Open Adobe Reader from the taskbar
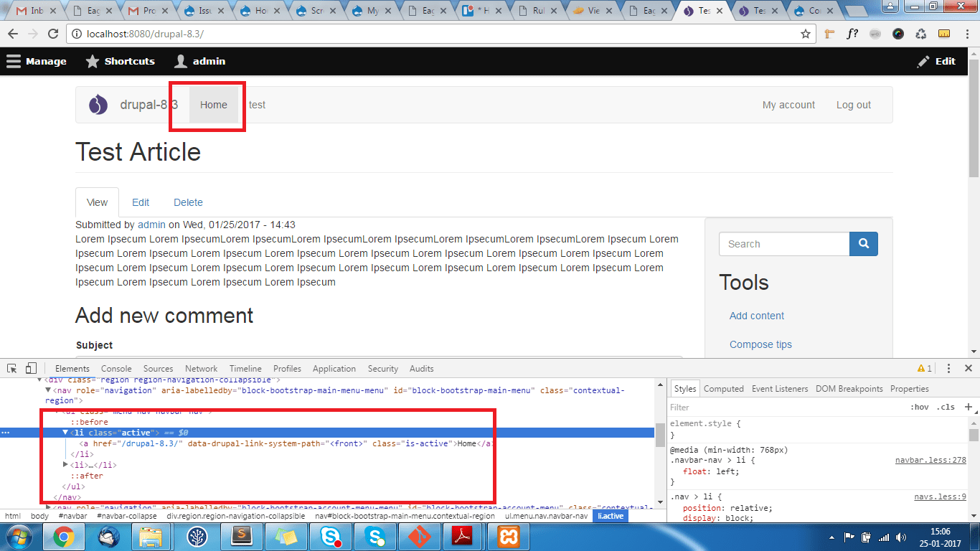The image size is (980, 551). [x=461, y=537]
